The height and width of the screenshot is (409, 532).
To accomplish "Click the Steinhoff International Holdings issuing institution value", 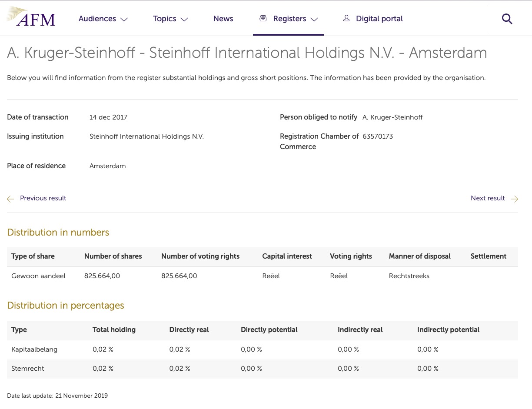I will coord(146,136).
